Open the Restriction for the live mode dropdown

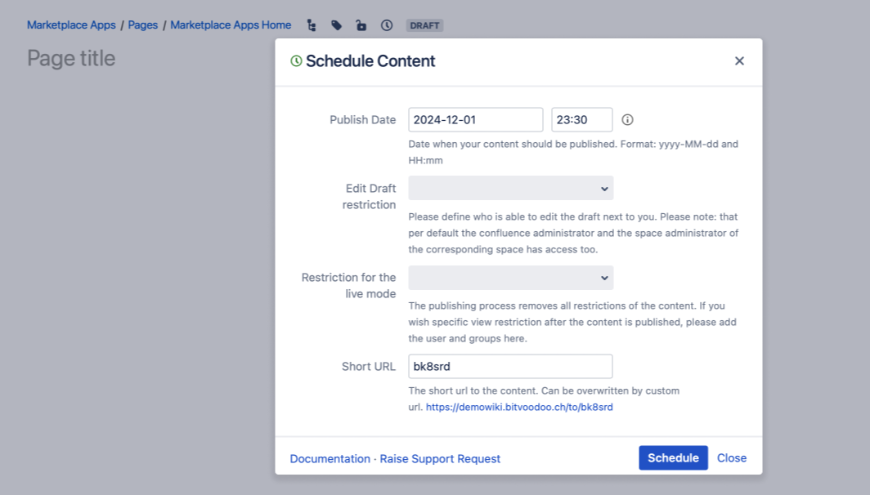(510, 278)
